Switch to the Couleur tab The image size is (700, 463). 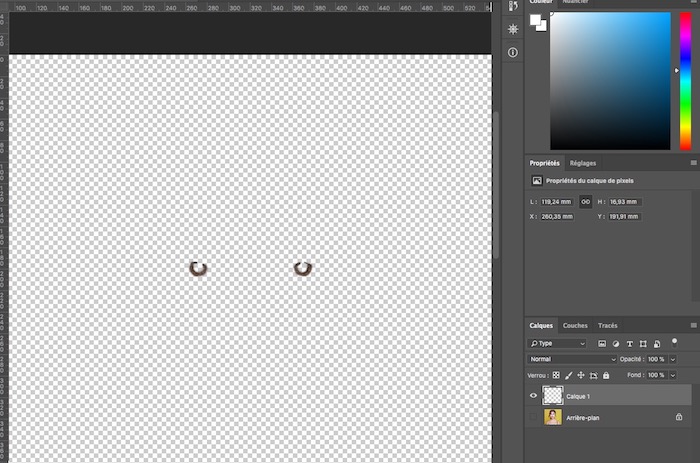pos(541,2)
